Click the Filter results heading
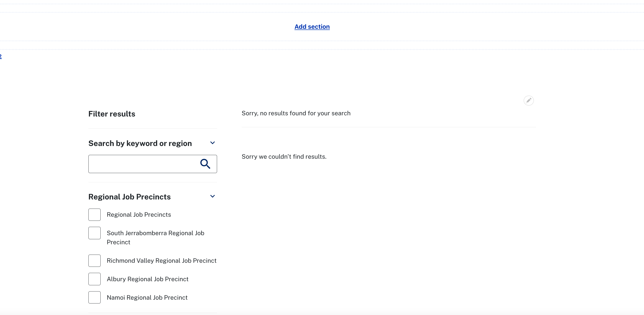The image size is (644, 315). pos(112,114)
